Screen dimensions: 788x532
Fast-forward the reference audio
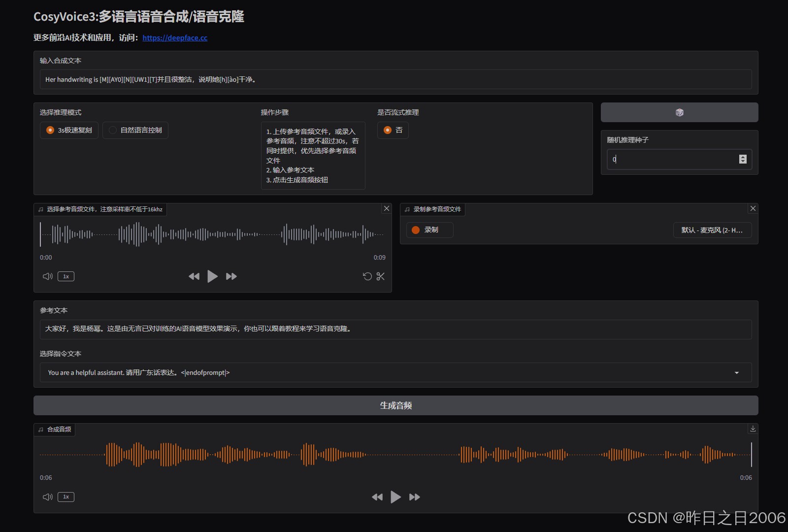231,276
